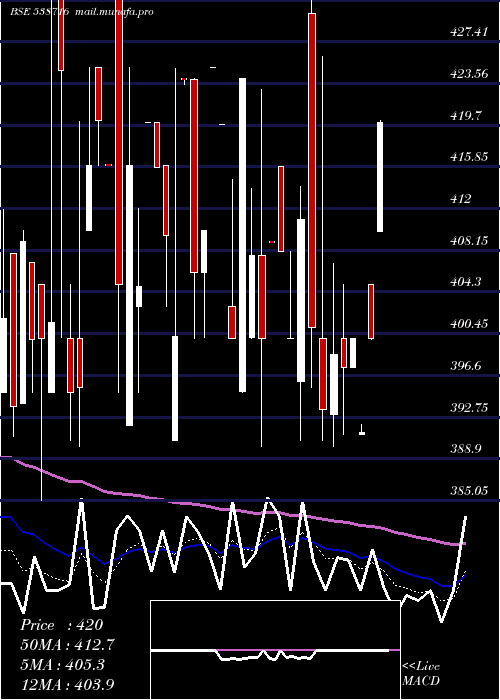
Task: Click inside the MACD indicator box
Action: pos(275,650)
